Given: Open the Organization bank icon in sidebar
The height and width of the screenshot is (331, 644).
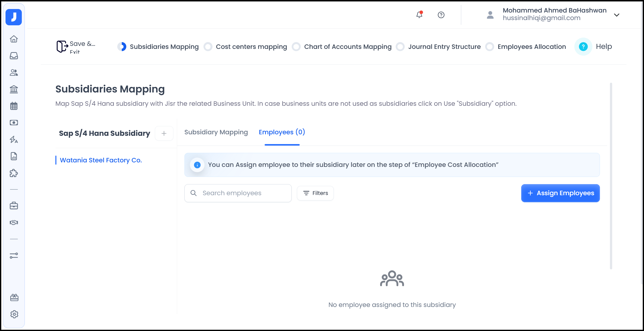Looking at the screenshot, I should click(x=14, y=89).
